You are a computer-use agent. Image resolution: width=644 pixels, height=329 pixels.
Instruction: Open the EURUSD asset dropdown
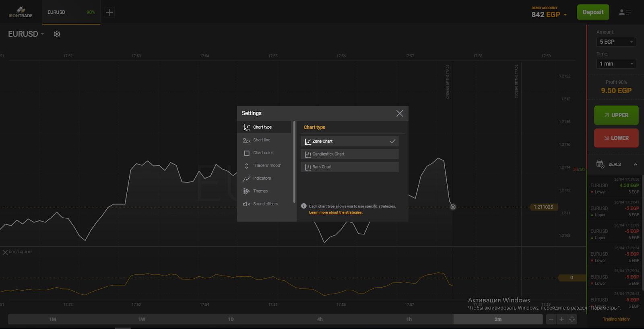click(26, 34)
